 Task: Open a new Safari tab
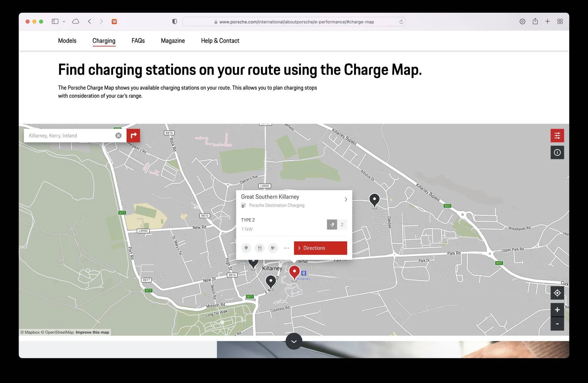coord(547,21)
